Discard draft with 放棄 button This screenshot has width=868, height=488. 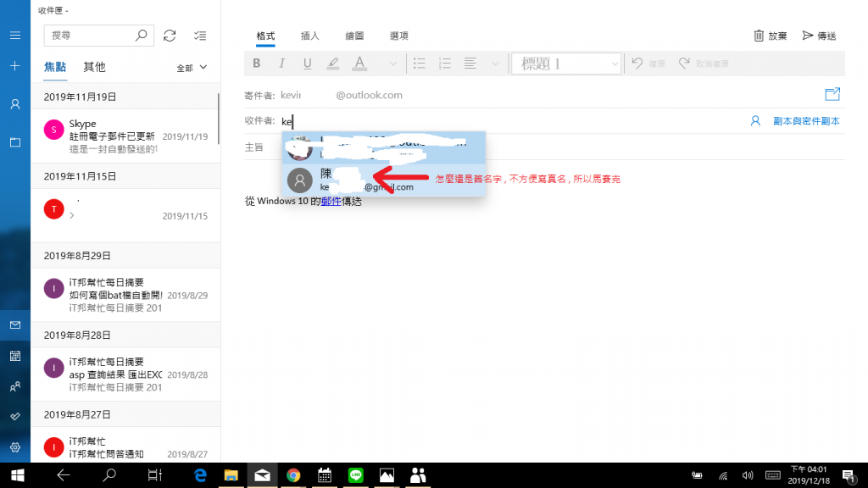[770, 36]
